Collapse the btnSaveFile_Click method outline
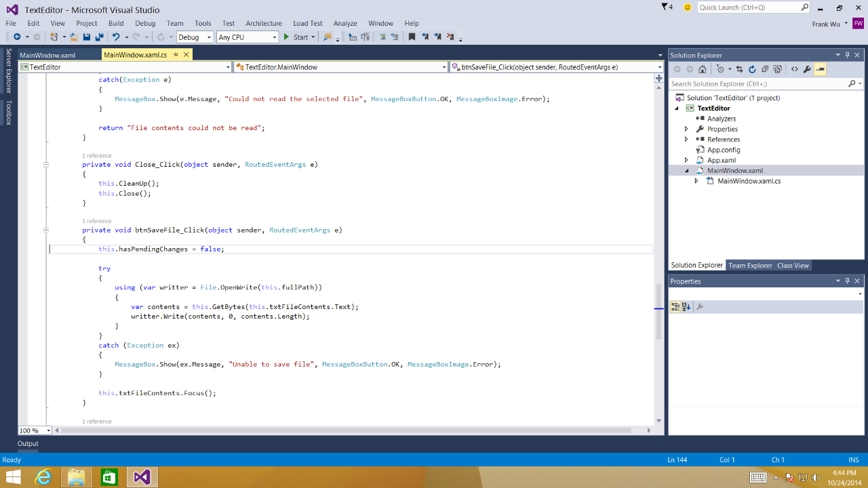868x488 pixels. pos(46,230)
